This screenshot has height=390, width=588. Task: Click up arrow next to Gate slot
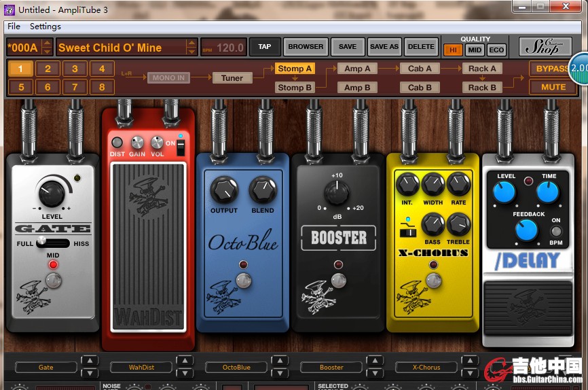(90, 361)
